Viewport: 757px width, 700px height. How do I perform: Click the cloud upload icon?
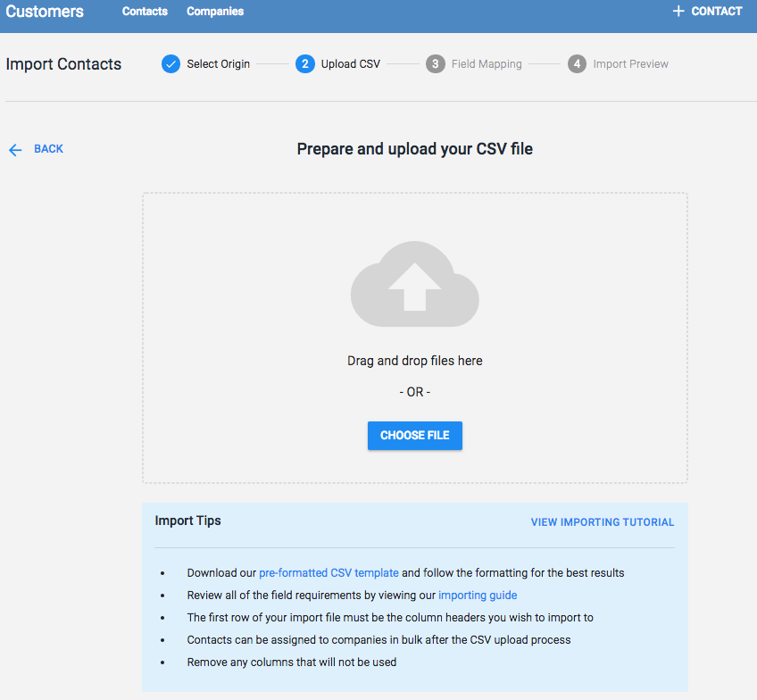click(414, 283)
